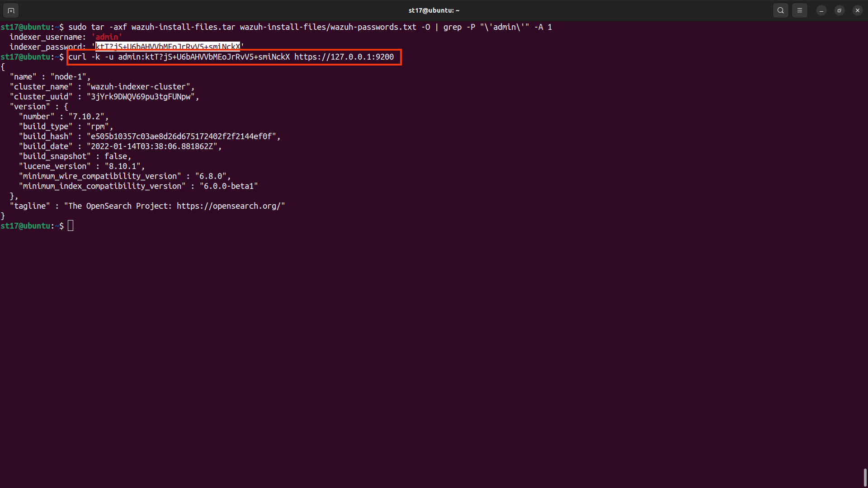The image size is (868, 488).
Task: Click the wire compatibility "6.8.0" value
Action: [x=211, y=176]
